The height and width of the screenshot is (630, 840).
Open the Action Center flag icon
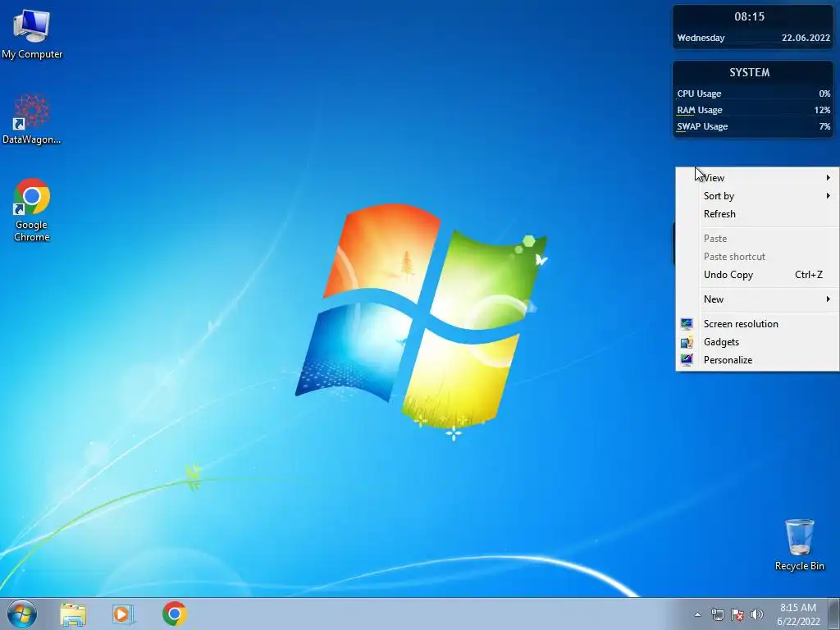tap(737, 614)
